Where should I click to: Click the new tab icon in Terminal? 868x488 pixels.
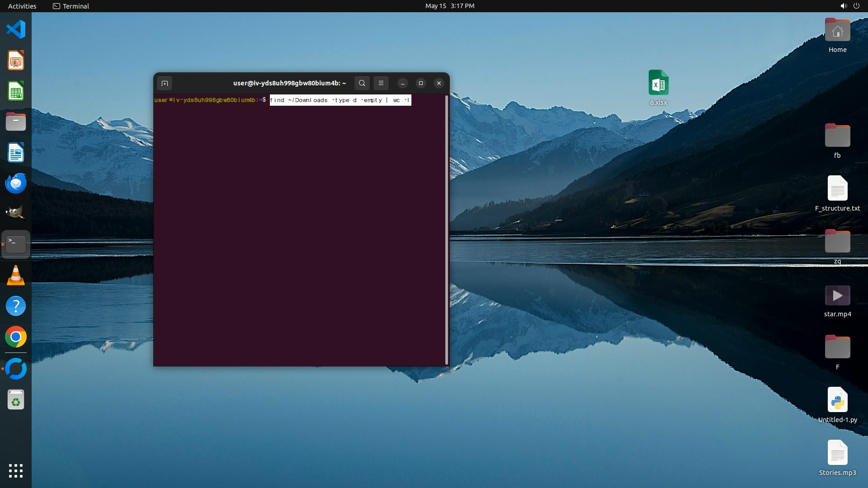click(165, 83)
